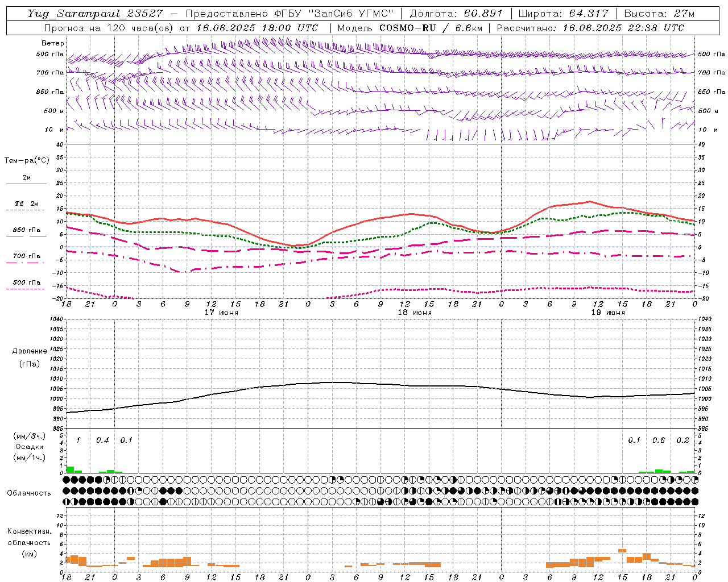
Task: Click the 'Тем-ра(°C)' temperature panel label
Action: (27, 161)
